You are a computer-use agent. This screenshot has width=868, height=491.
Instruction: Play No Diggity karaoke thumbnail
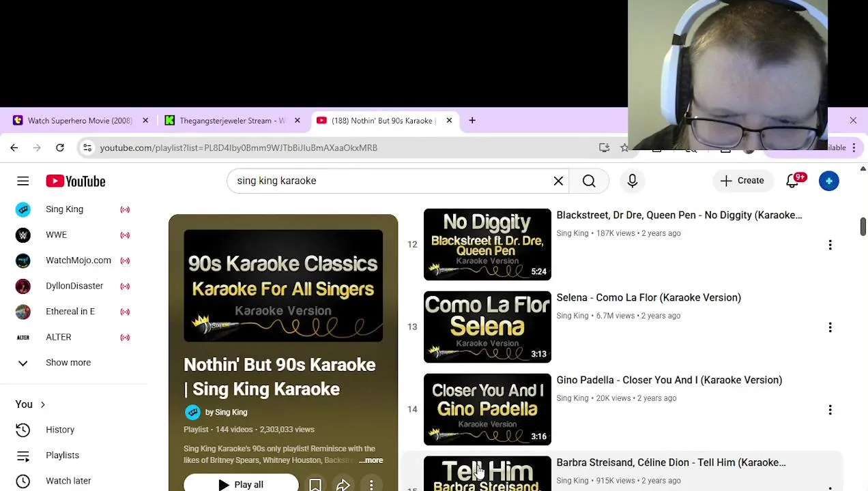pos(487,244)
